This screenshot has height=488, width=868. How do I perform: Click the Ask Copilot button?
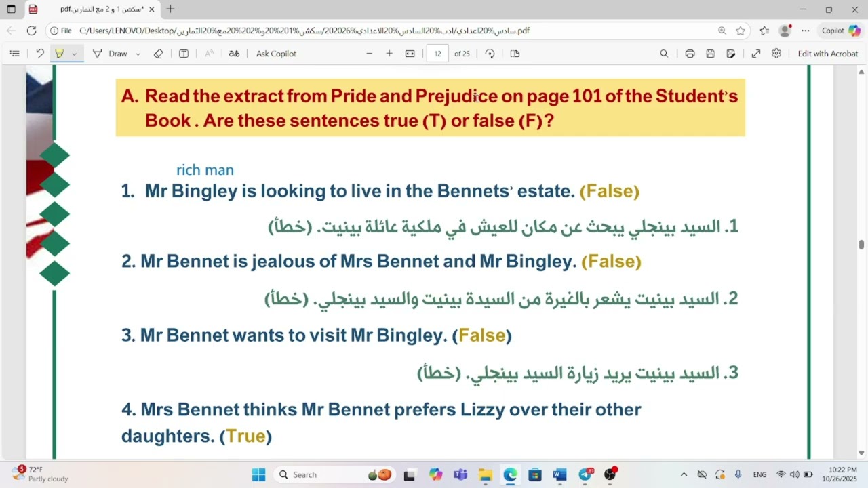(276, 54)
